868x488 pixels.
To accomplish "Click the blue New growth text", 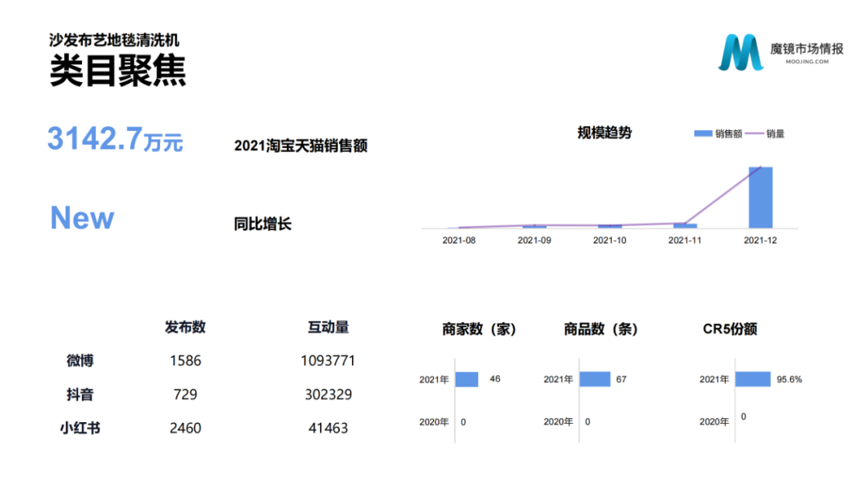I will click(82, 218).
